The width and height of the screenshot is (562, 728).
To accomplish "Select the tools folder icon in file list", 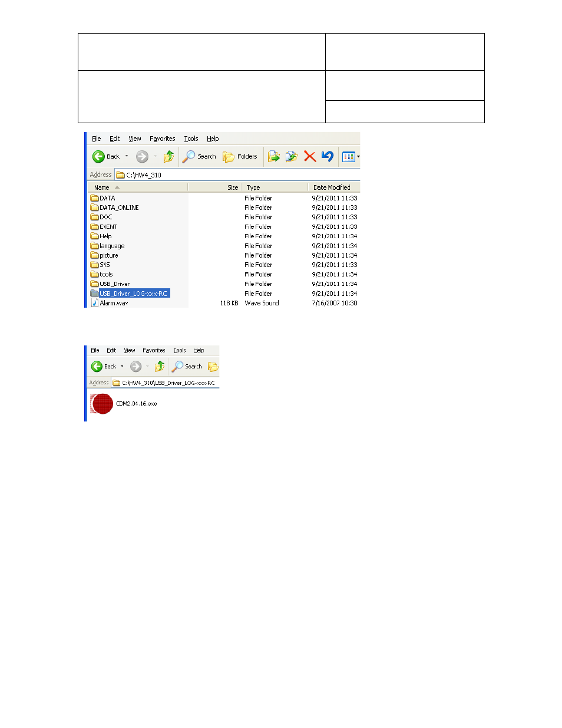I will click(x=94, y=274).
